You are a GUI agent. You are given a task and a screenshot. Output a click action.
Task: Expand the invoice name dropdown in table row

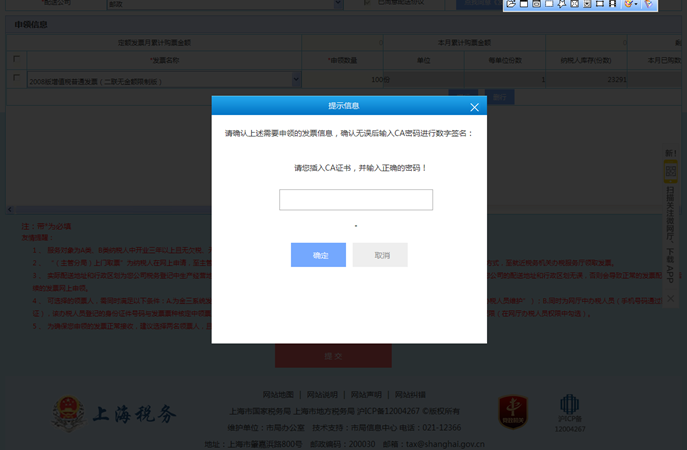[x=296, y=79]
